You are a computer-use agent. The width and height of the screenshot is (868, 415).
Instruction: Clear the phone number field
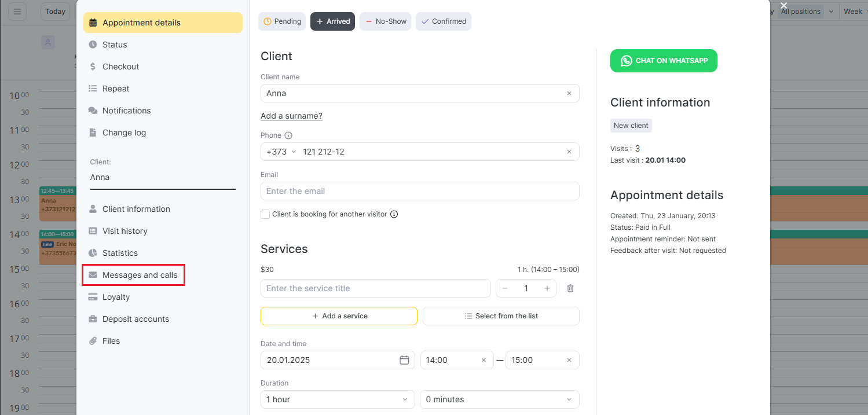click(x=569, y=152)
